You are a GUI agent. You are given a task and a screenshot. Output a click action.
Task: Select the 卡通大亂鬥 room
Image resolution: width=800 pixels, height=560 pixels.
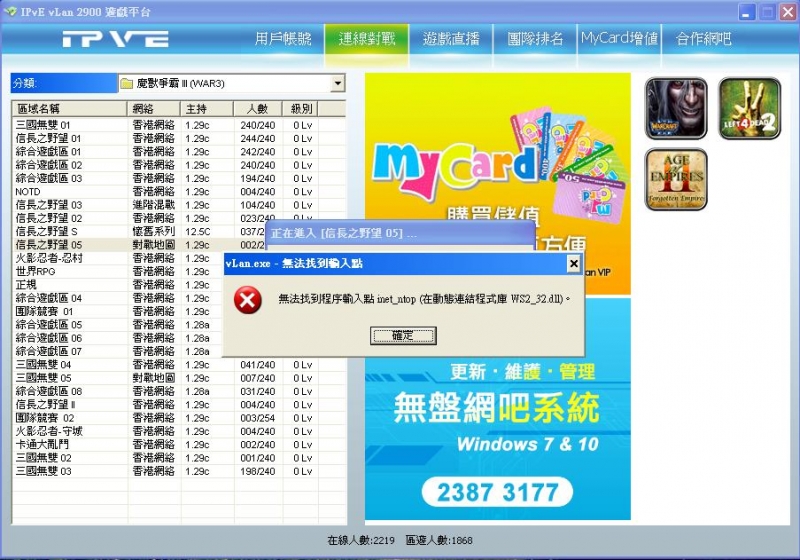(x=179, y=444)
